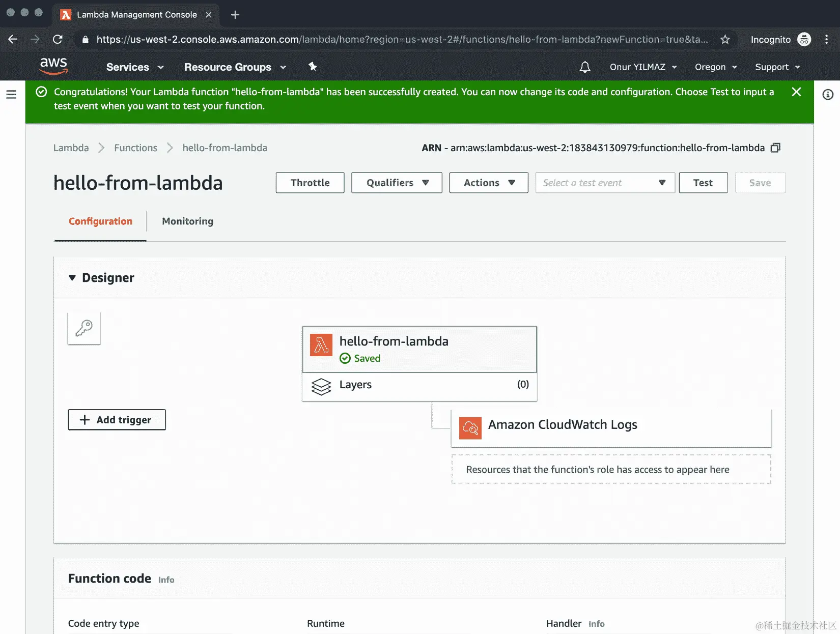Expand the Actions dropdown

coord(488,182)
